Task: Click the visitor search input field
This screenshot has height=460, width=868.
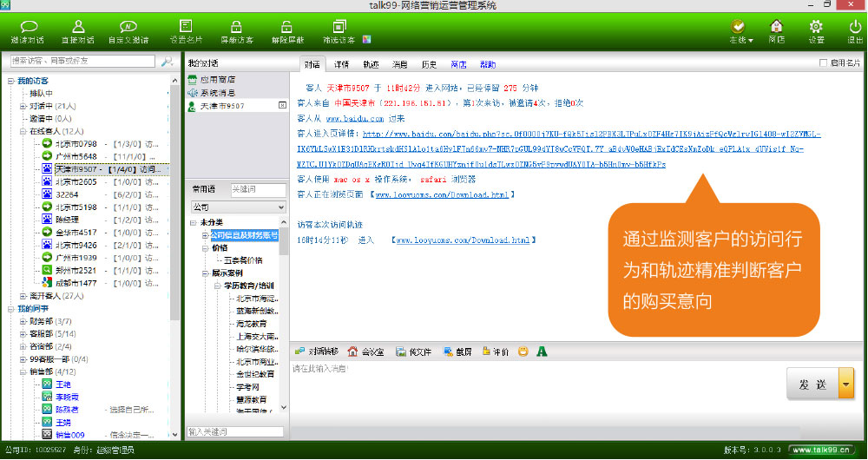Action: (82, 62)
